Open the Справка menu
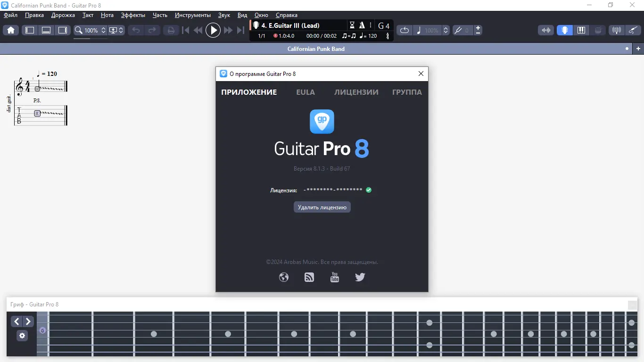Viewport: 644px width, 362px height. tap(286, 15)
